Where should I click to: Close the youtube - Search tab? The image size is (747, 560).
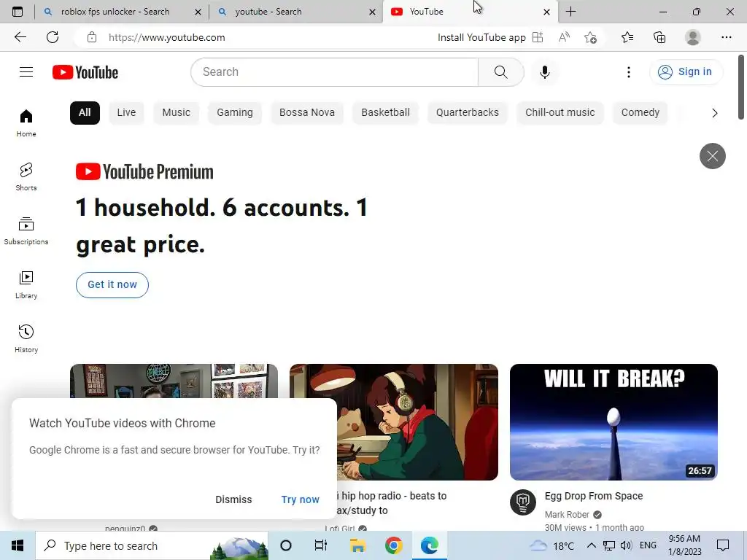pyautogui.click(x=373, y=12)
